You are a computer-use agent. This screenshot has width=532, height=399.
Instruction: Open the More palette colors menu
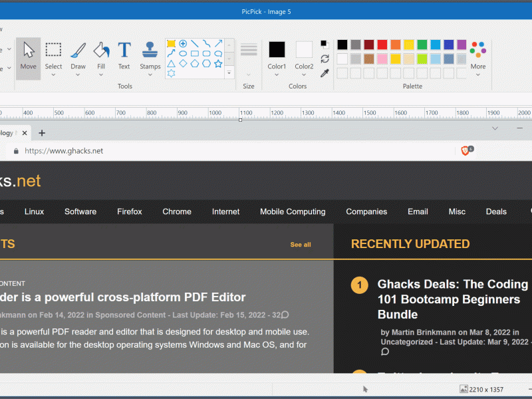(x=477, y=59)
